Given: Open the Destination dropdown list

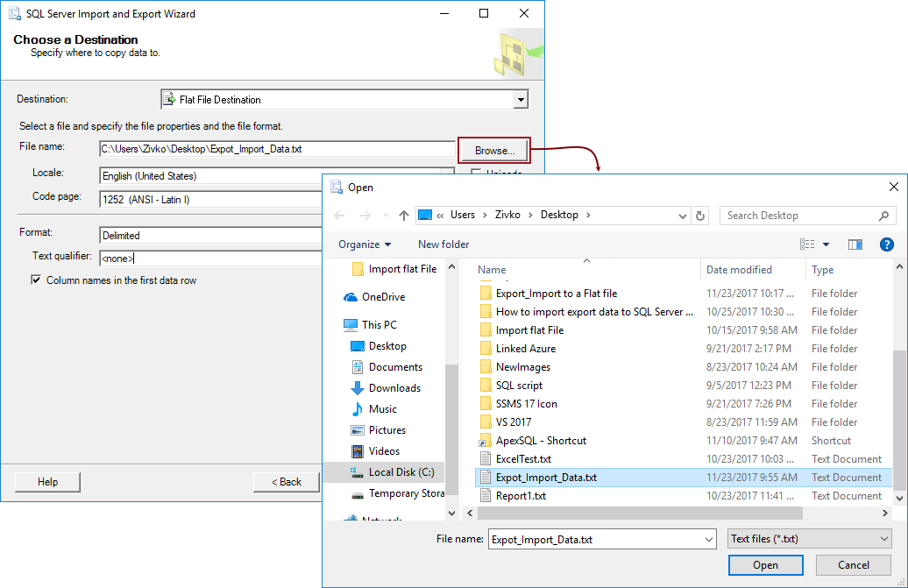Looking at the screenshot, I should [x=521, y=99].
